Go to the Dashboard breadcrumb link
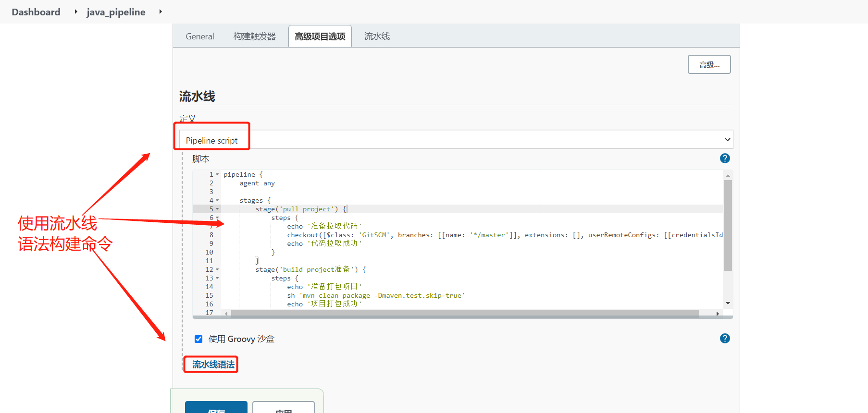Image resolution: width=868 pixels, height=413 pixels. [36, 12]
